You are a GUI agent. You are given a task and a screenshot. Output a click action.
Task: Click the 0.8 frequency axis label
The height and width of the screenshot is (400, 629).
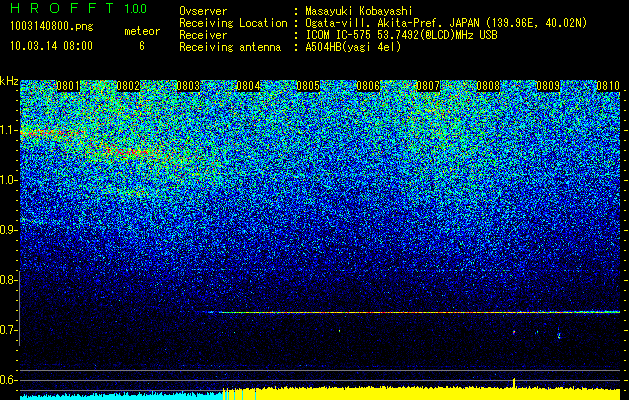(7, 280)
